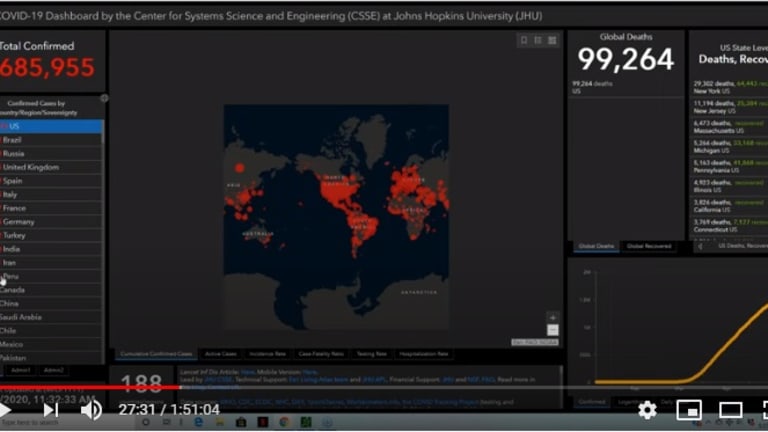Zoom in on the map with plus button

[x=552, y=317]
